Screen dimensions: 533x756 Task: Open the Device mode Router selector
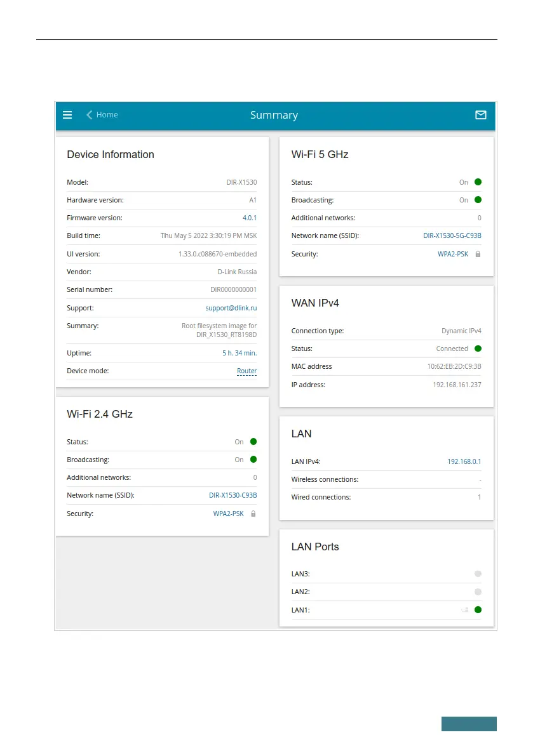coord(246,371)
